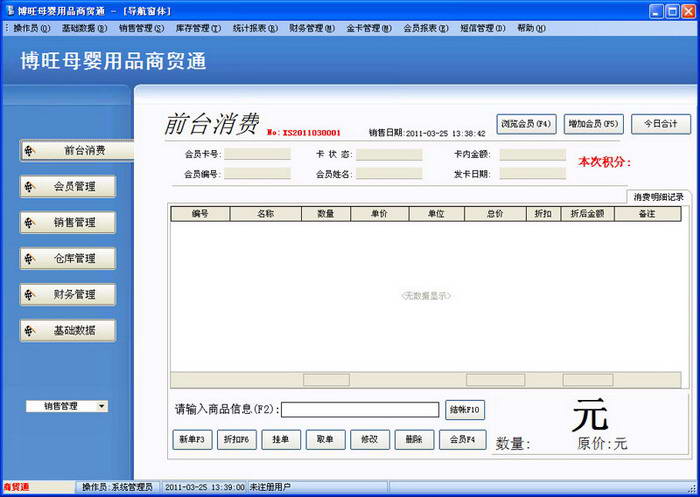Open 仓库管理 from the sidebar
Screen dimensions: 700x497
(x=68, y=259)
